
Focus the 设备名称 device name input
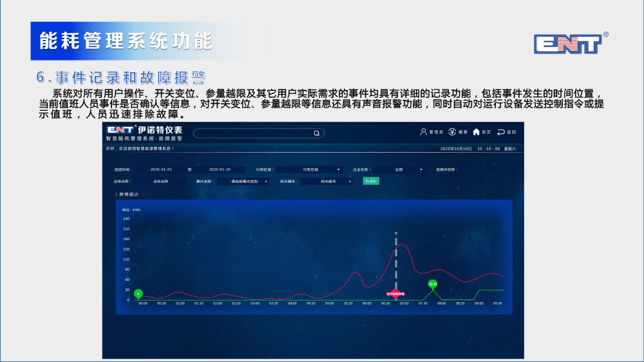click(x=161, y=182)
